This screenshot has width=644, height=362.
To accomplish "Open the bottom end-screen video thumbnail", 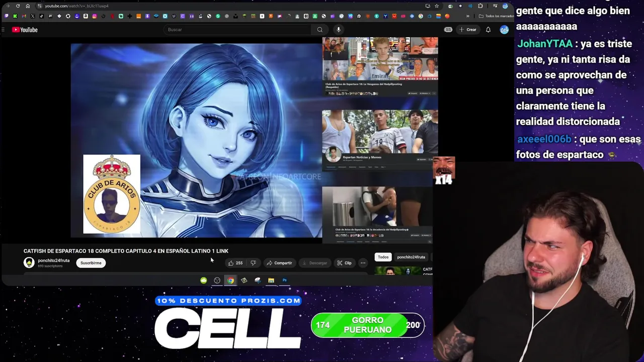I will click(x=377, y=214).
